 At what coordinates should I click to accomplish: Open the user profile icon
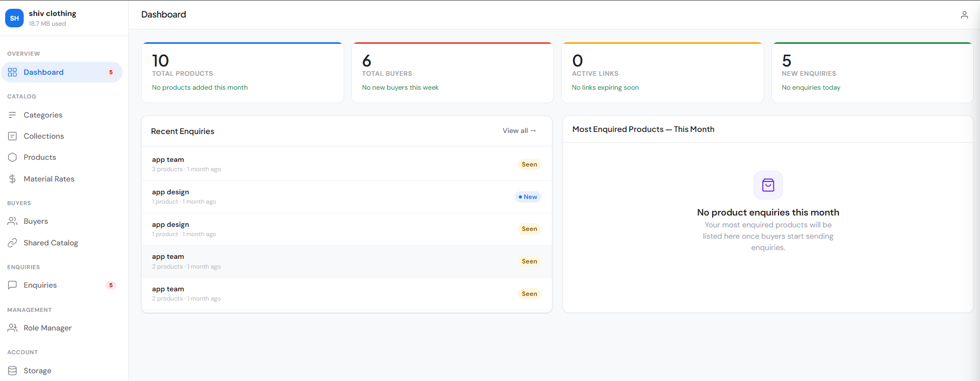965,15
